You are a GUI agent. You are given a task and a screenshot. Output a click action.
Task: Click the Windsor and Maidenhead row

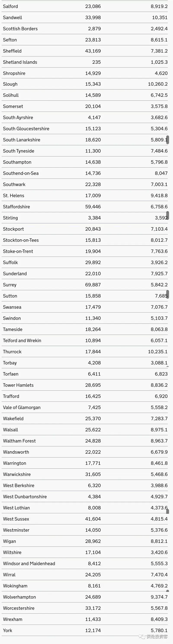(x=85, y=563)
